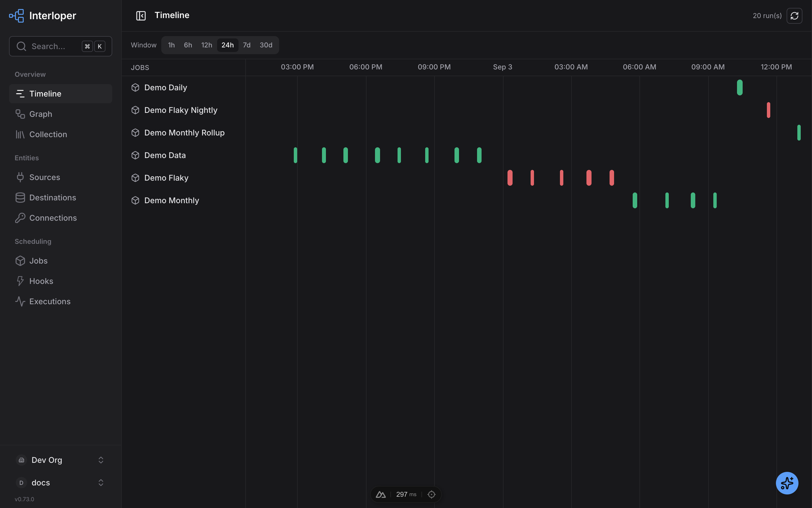Click the green Demo Daily run marker
This screenshot has height=508, width=812.
coord(740,88)
